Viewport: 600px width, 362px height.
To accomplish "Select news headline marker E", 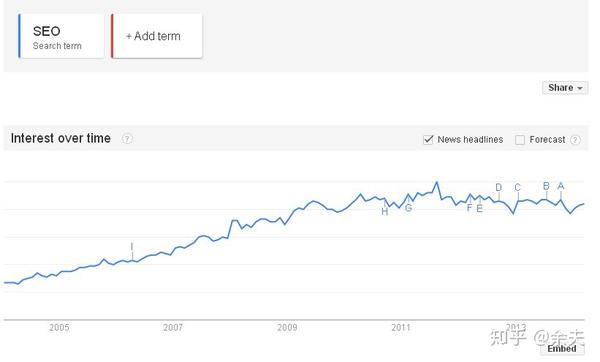I will [x=479, y=209].
